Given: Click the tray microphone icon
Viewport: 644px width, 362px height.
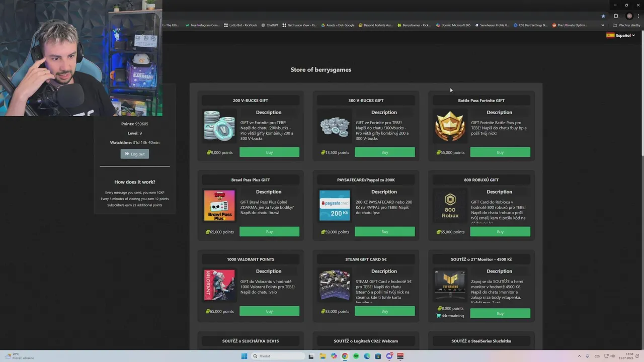Looking at the screenshot, I should tap(587, 356).
